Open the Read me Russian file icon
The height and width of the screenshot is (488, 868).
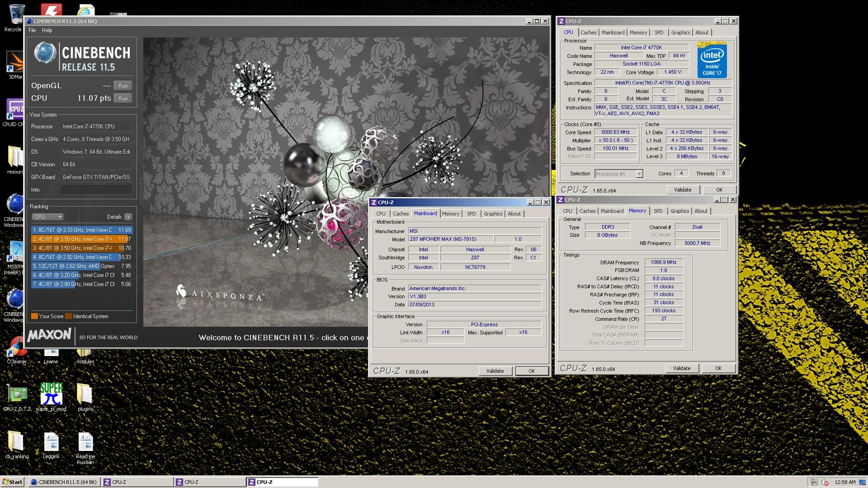point(85,448)
